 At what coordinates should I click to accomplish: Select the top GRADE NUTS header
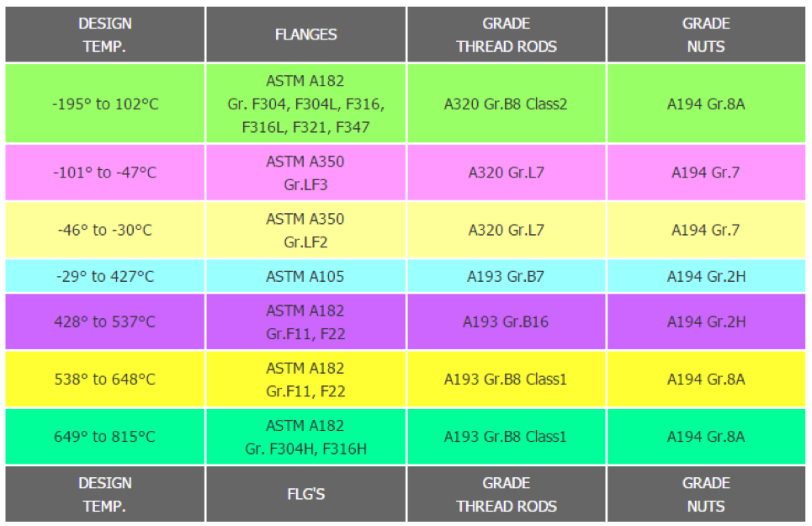[x=706, y=35]
